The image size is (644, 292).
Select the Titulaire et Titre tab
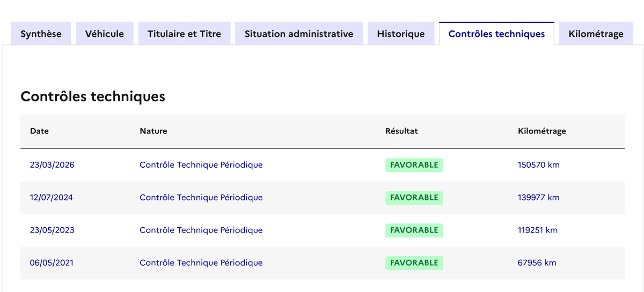[184, 34]
